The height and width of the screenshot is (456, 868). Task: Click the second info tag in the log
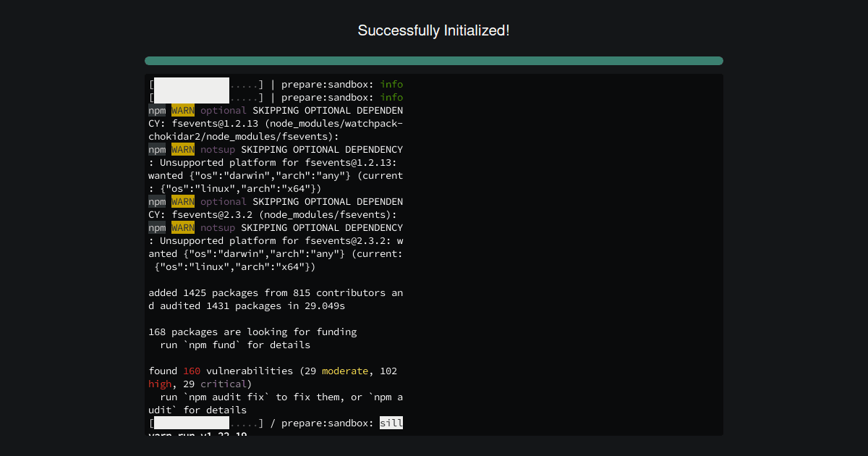pyautogui.click(x=391, y=97)
